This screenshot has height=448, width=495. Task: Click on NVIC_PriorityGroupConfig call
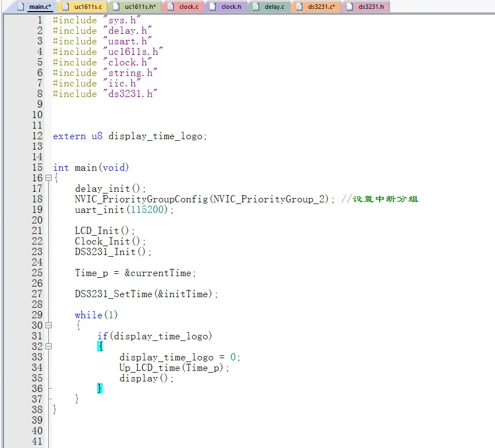pyautogui.click(x=204, y=199)
